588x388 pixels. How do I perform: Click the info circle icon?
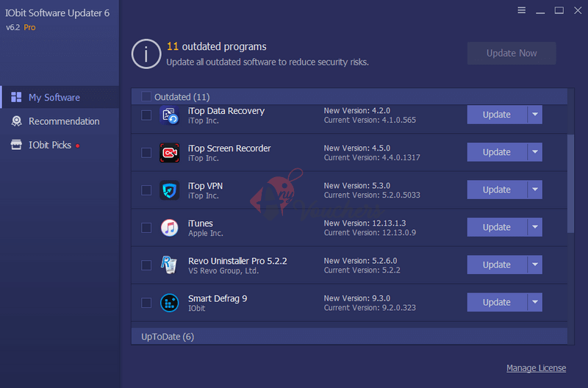click(x=146, y=54)
